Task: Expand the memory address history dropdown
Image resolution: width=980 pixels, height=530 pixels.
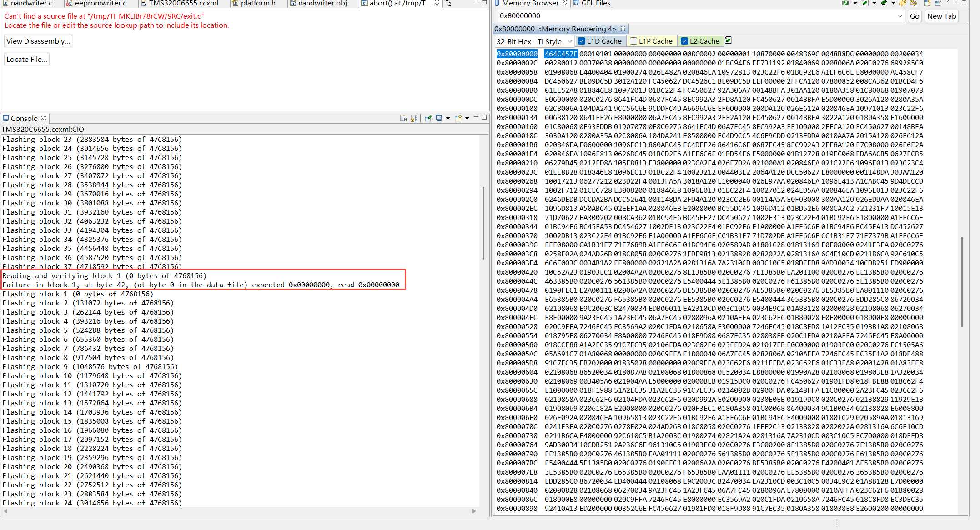Action: point(900,16)
